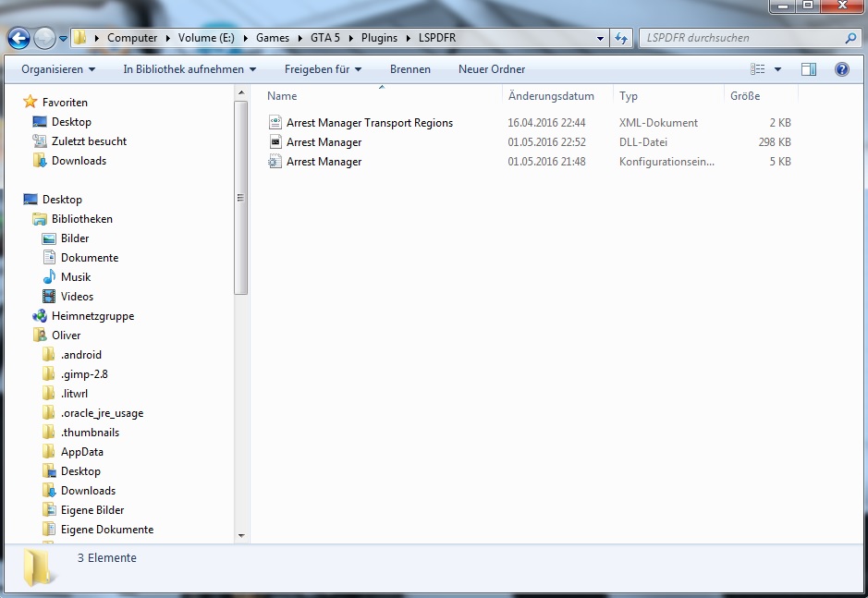Navigate to GTA 5 breadcrumb segment
Viewport: 868px width, 598px height.
click(325, 38)
